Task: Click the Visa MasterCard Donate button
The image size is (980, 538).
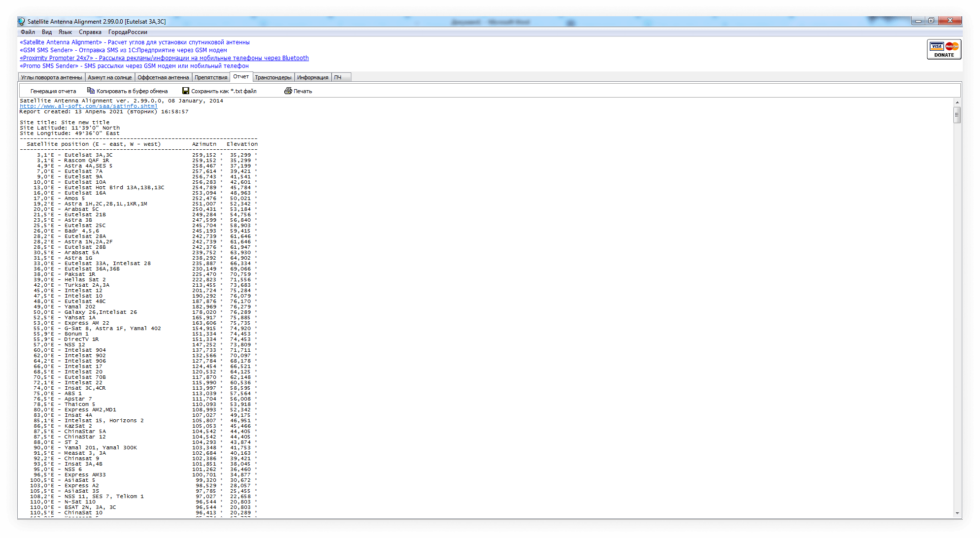Action: [x=944, y=50]
